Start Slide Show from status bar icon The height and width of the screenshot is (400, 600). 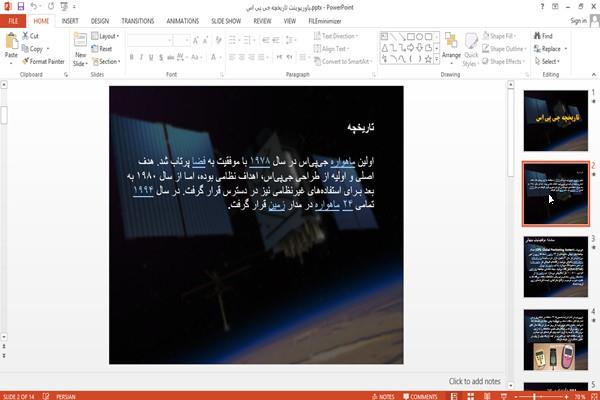point(504,396)
